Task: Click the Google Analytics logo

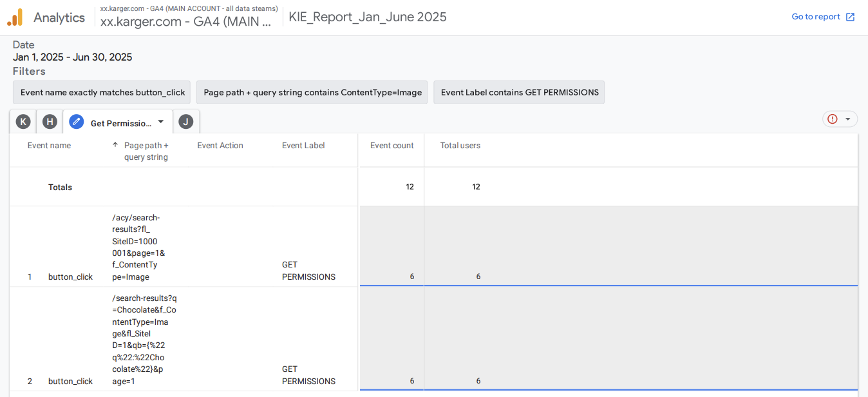Action: coord(15,17)
